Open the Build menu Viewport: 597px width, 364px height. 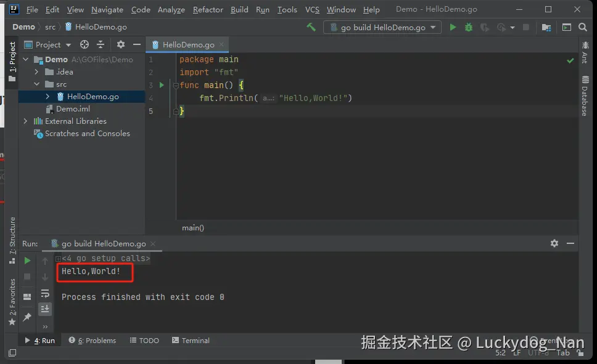239,9
